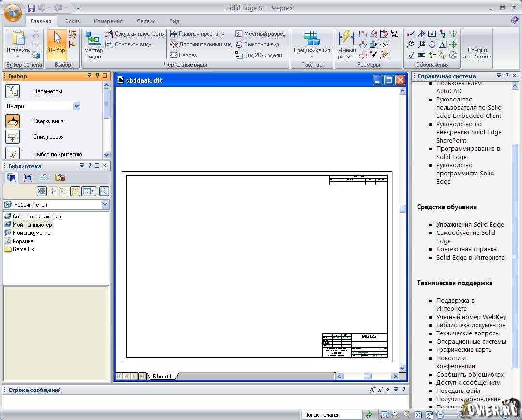522x420 pixels.
Task: Click in the Поиск команд search field
Action: click(332, 415)
